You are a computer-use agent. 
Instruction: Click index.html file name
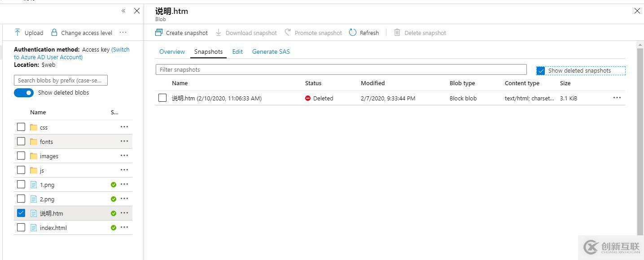tap(53, 228)
